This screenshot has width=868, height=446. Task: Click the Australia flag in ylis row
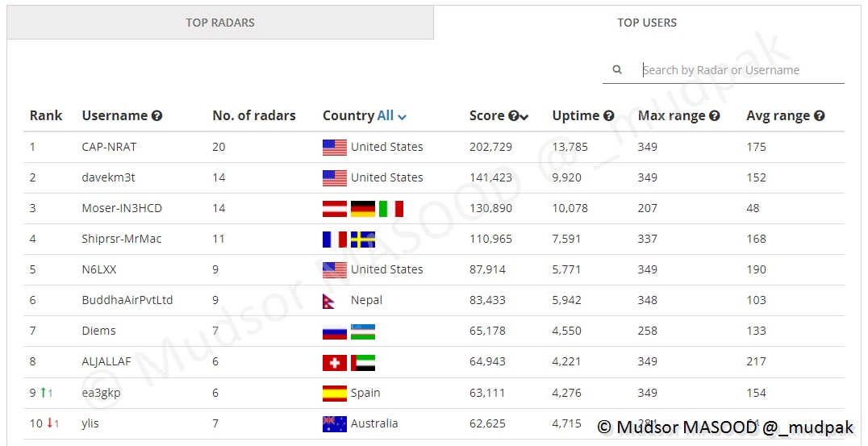334,423
